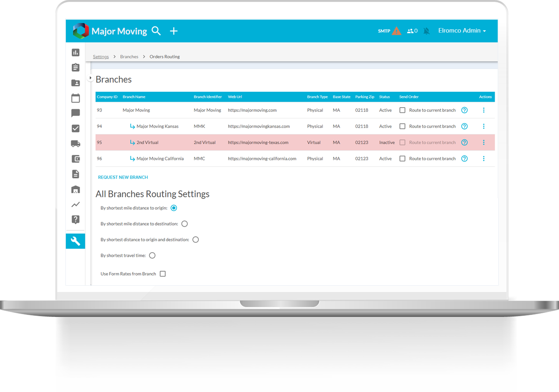Select By shortest mile distance to destination
Image resolution: width=559 pixels, height=392 pixels.
click(185, 224)
